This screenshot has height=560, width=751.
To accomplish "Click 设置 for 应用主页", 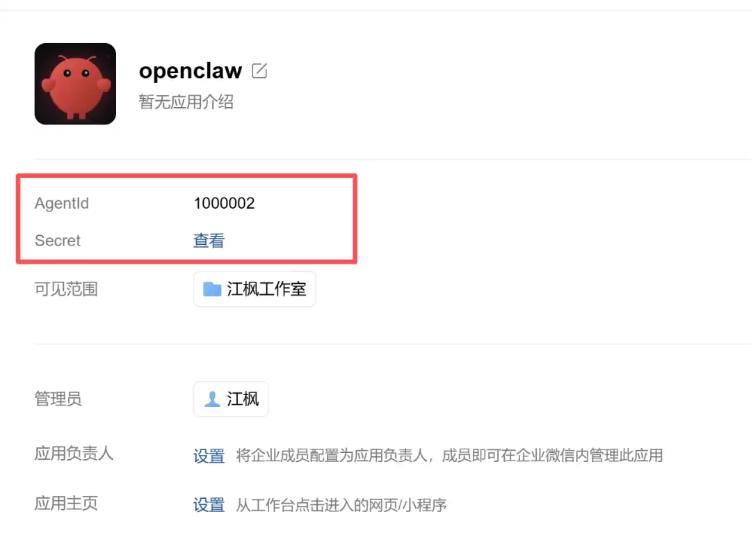I will [209, 505].
